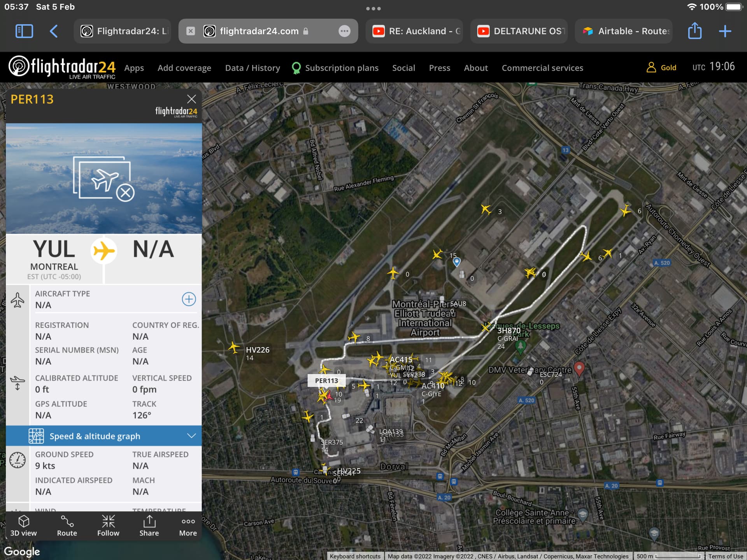The width and height of the screenshot is (747, 560).
Task: Select the HV226 aircraft on map
Action: (234, 347)
